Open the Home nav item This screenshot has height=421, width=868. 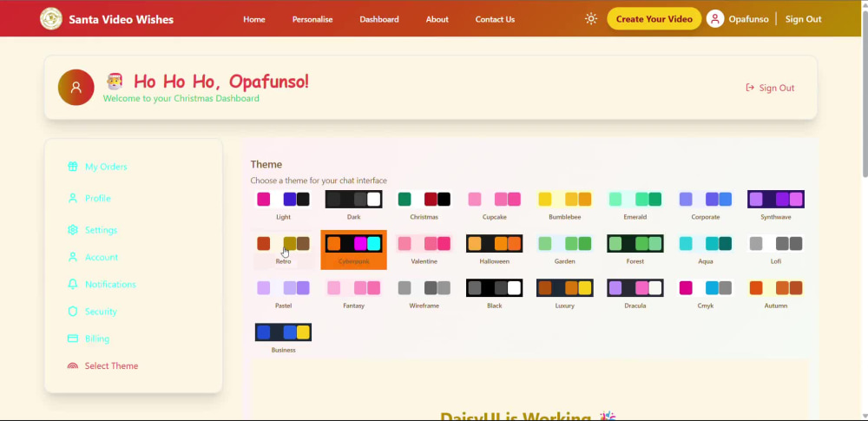tap(254, 19)
